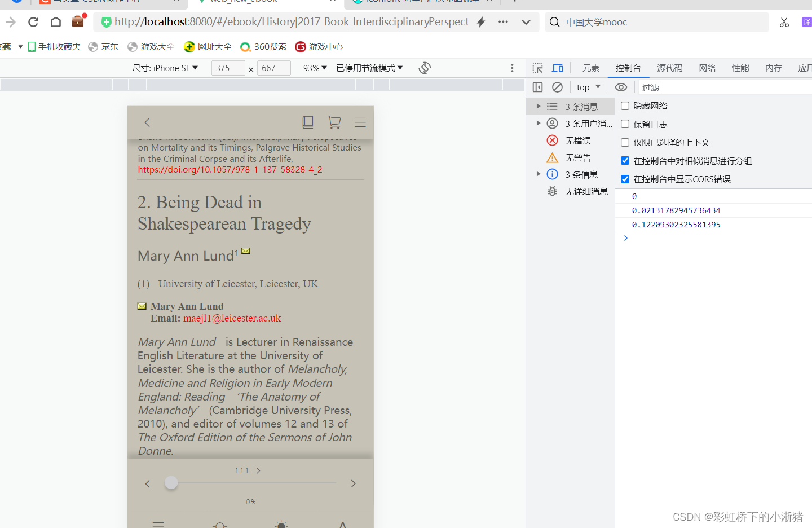
Task: Enable the 保留日志 checkbox
Action: pyautogui.click(x=625, y=124)
